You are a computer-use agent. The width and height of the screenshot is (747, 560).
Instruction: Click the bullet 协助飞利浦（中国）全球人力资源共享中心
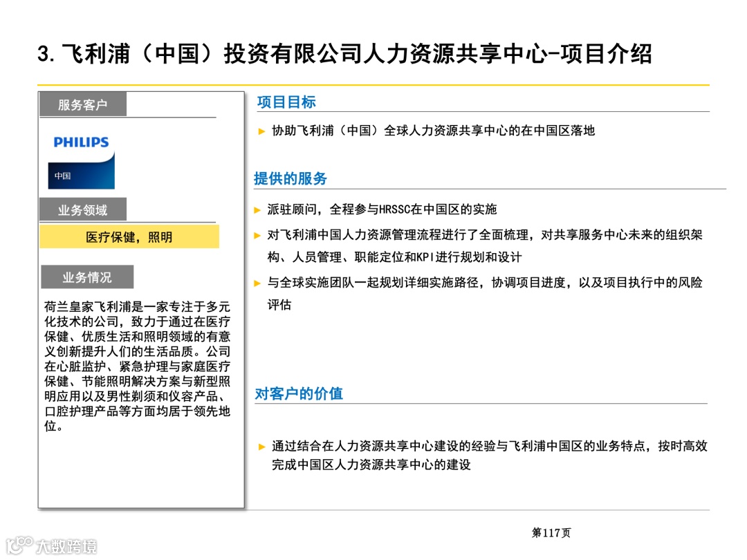(433, 131)
